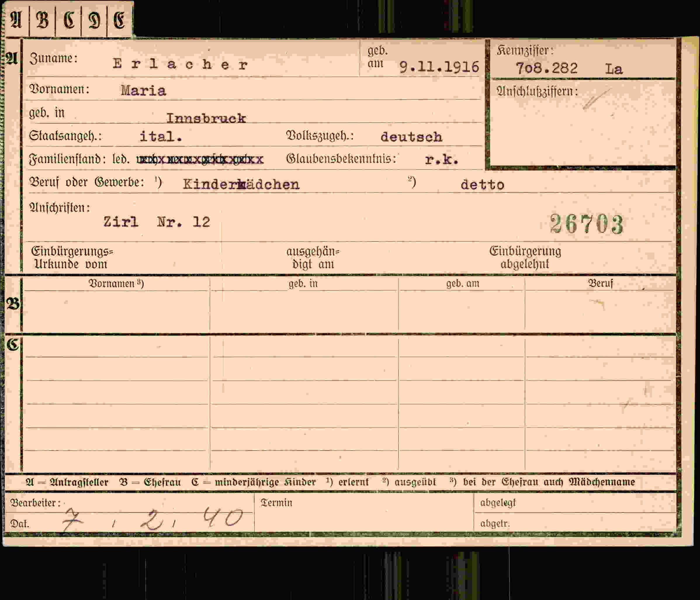Click the index tab letter 'B' at top
Image resolution: width=700 pixels, height=600 pixels.
click(42, 20)
